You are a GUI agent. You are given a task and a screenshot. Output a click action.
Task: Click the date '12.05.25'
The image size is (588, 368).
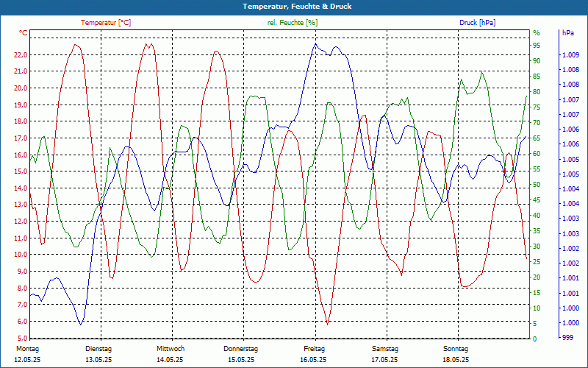27,360
